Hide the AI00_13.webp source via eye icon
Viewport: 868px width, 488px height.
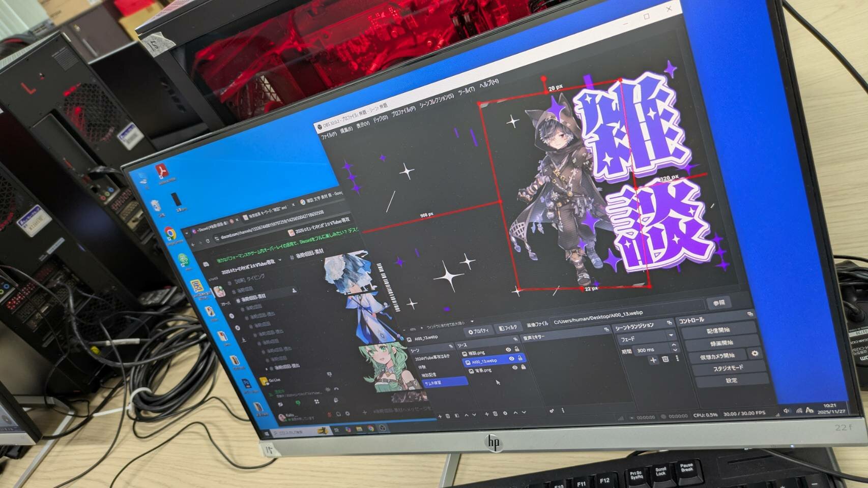[x=511, y=359]
